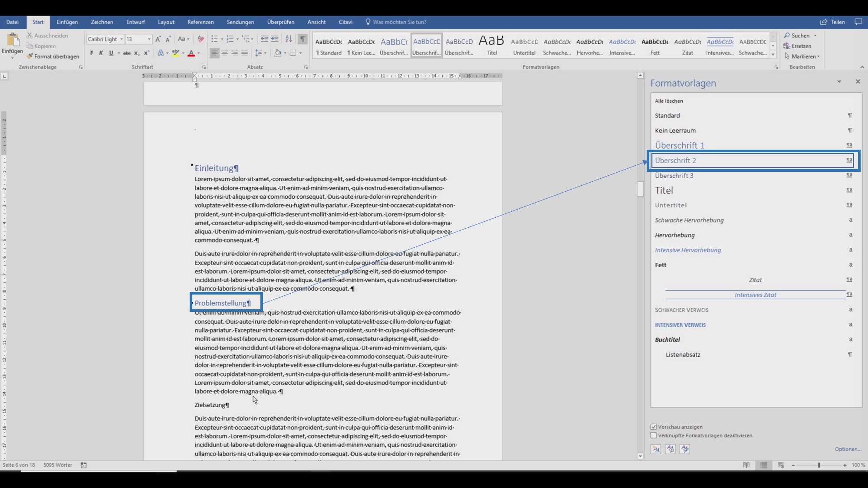The height and width of the screenshot is (488, 868).
Task: Click the font color button
Action: 191,53
